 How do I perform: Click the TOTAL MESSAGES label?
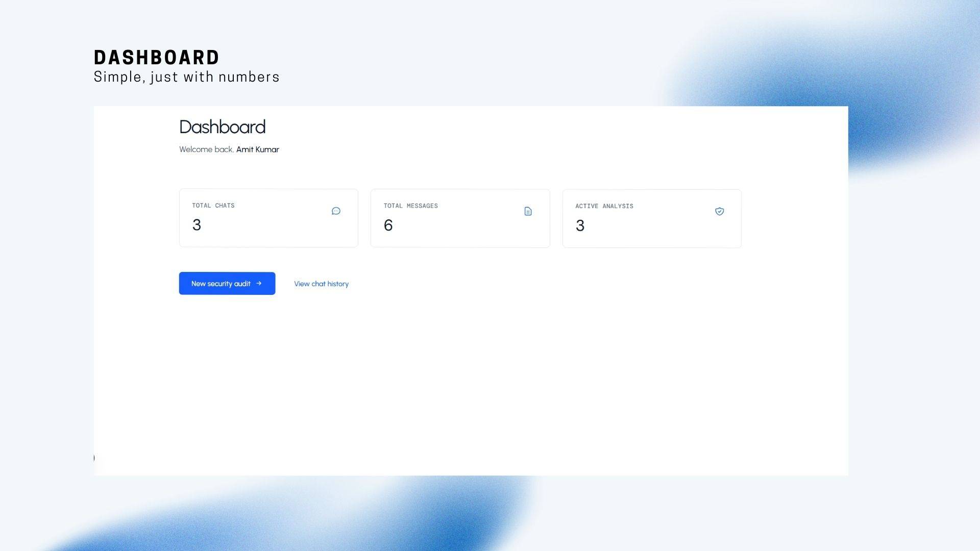[x=410, y=206]
